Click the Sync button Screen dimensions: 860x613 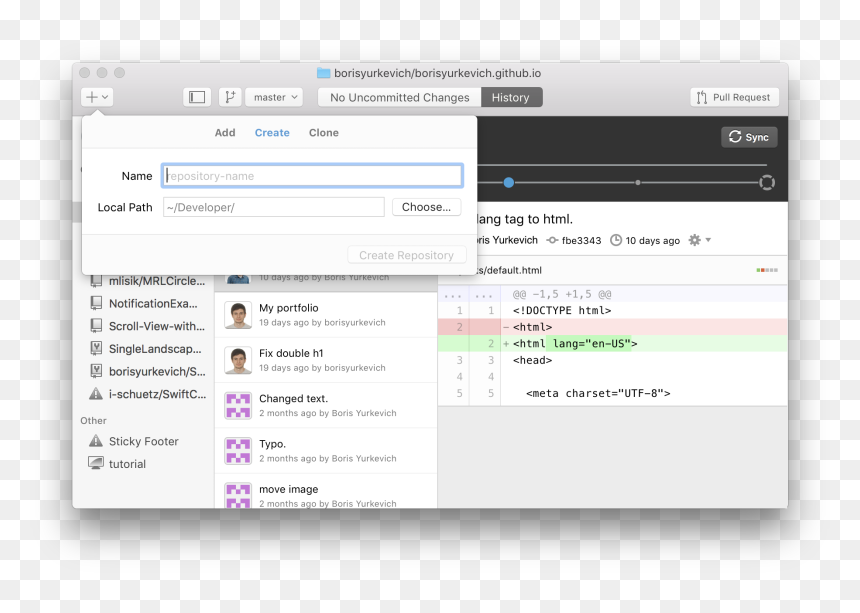(749, 137)
